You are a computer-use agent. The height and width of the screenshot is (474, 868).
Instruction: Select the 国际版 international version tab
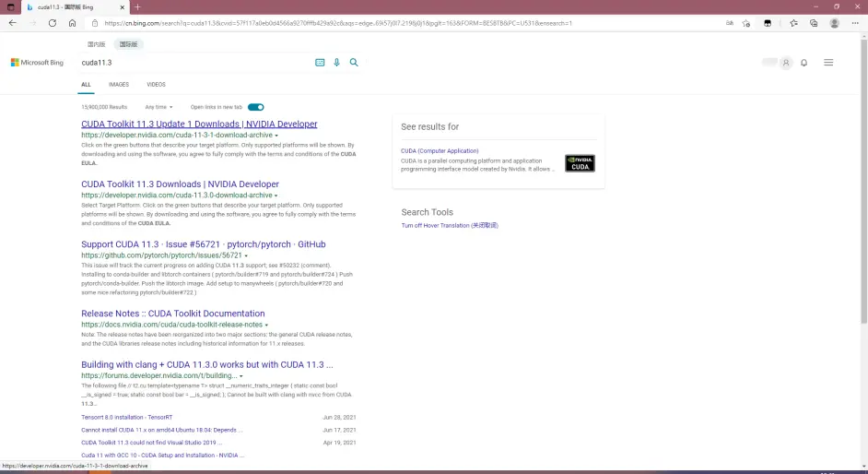pos(128,44)
